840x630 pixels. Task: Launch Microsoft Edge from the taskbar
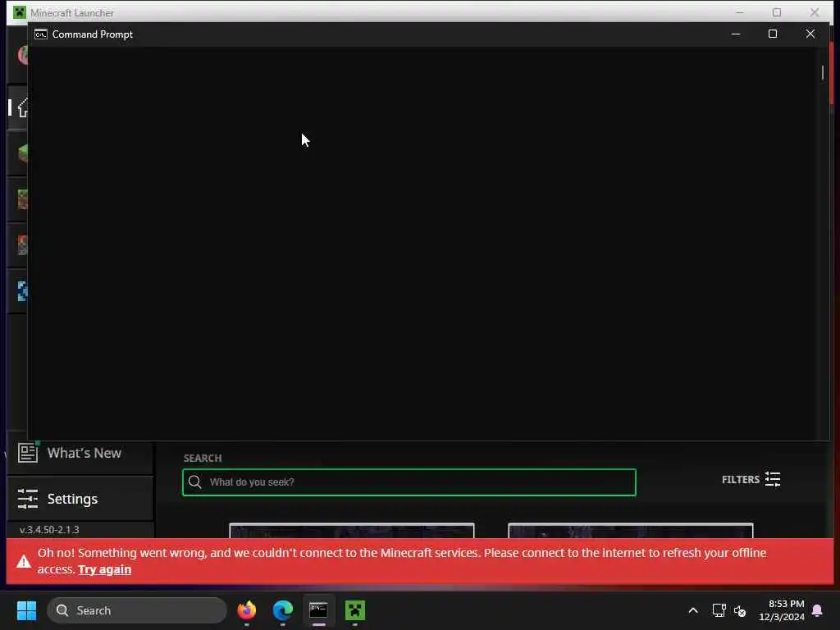(283, 610)
